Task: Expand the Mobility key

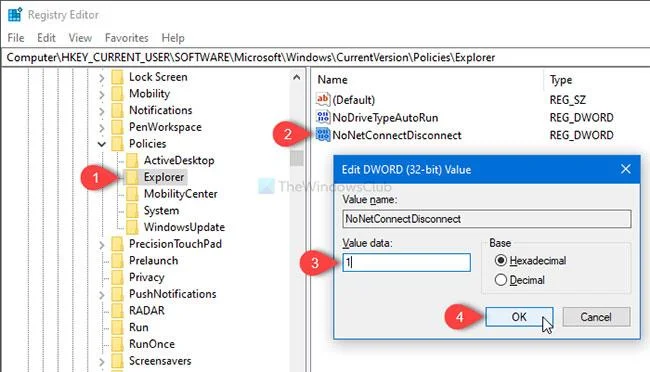Action: (x=102, y=95)
